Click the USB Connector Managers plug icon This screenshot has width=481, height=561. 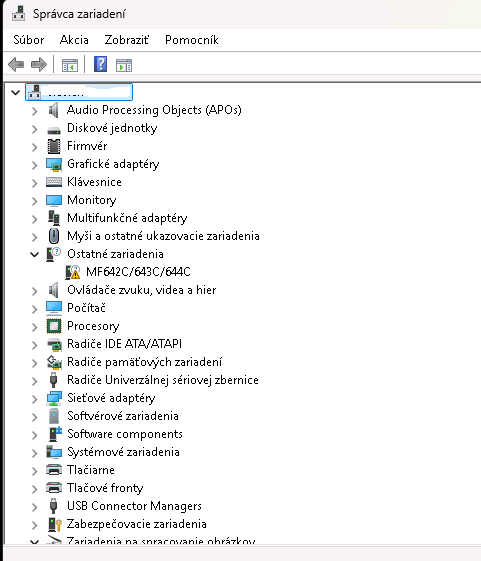pos(53,506)
